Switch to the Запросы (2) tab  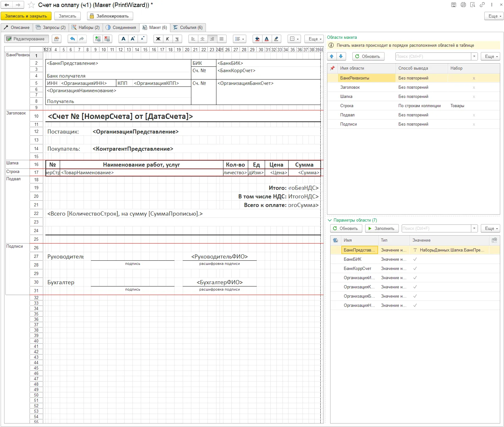(51, 28)
